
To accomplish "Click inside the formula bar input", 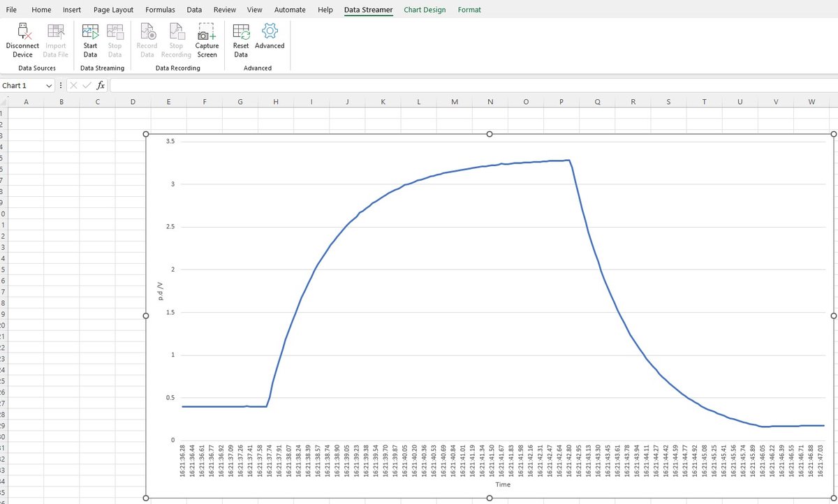I will (x=473, y=85).
